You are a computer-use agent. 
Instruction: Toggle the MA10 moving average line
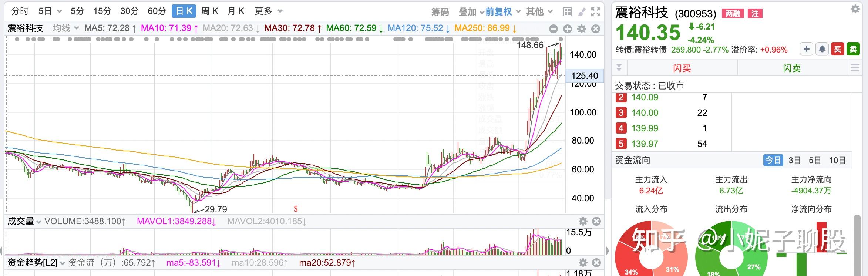pyautogui.click(x=170, y=28)
